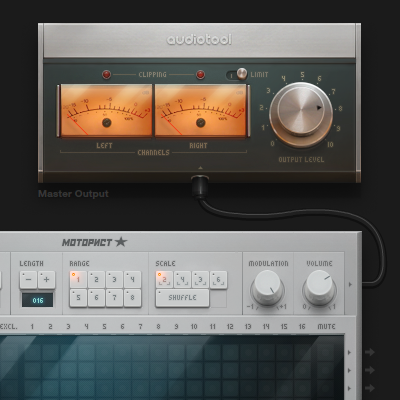The height and width of the screenshot is (400, 400).
Task: Click step number 1 header
Action: tap(32, 326)
